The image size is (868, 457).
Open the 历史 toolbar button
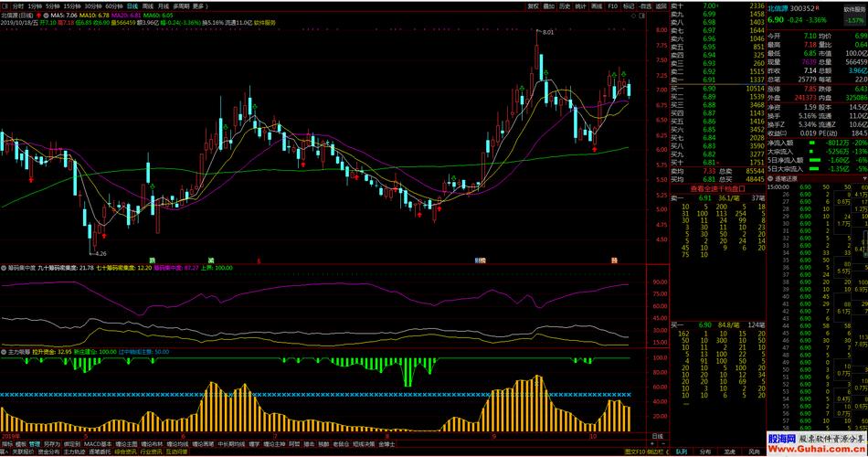pos(565,6)
